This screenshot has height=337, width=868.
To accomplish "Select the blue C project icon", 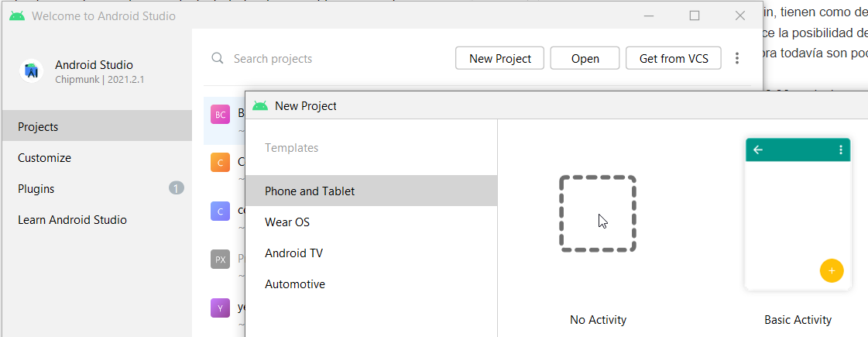I will (x=220, y=211).
